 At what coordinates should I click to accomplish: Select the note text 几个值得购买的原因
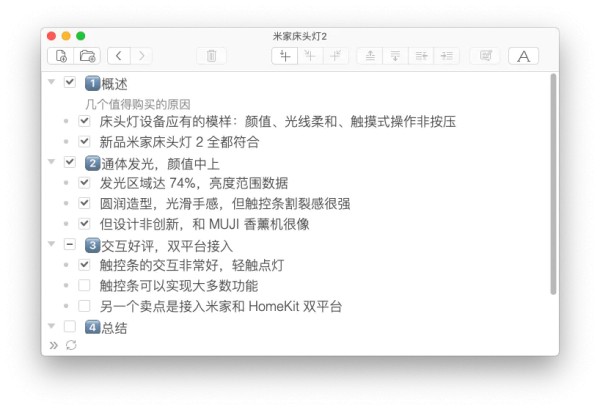coord(138,104)
